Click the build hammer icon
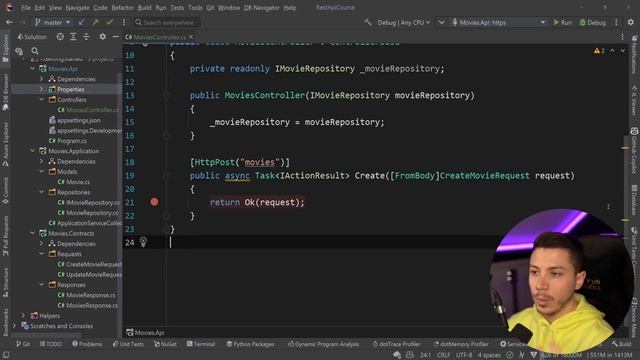Screen dimensions: 640x360 tap(368, 22)
